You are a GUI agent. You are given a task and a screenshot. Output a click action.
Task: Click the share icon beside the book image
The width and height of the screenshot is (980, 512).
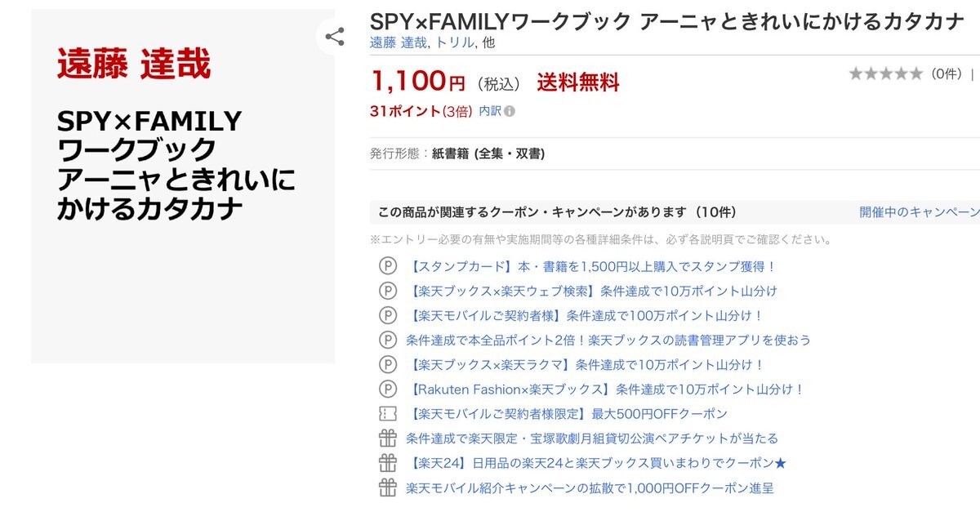(x=334, y=37)
